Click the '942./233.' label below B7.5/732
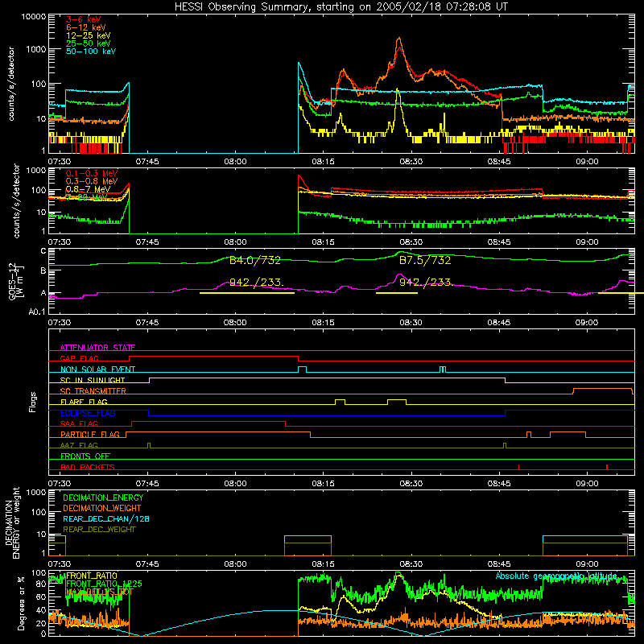Image resolution: width=644 pixels, height=644 pixels. [x=426, y=283]
